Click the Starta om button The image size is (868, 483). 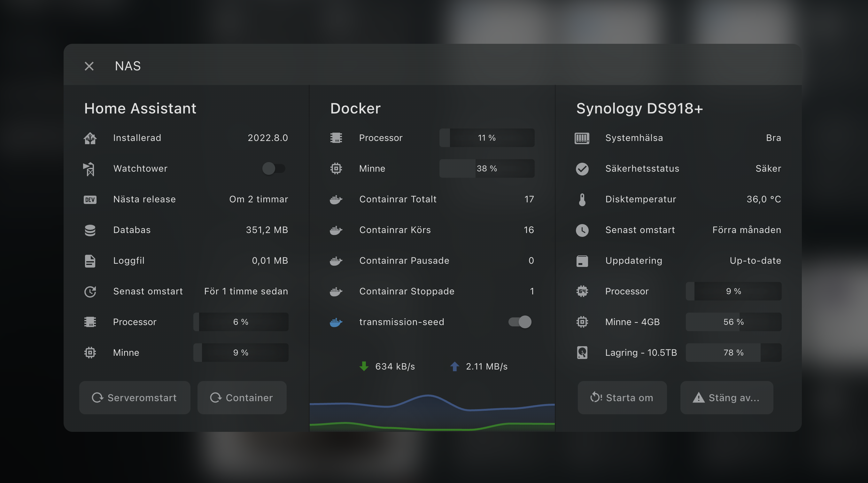click(622, 398)
